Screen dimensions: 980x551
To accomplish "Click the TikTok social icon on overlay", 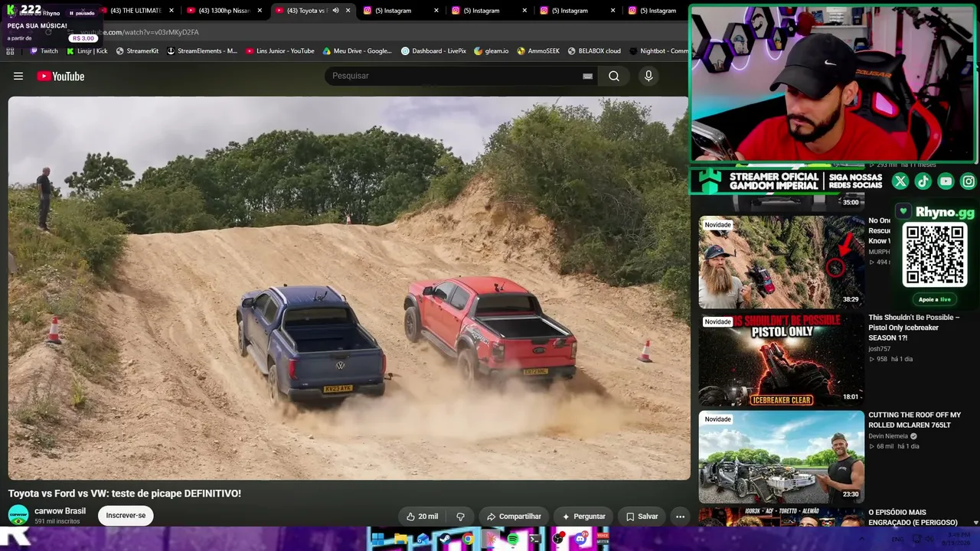I will [923, 181].
